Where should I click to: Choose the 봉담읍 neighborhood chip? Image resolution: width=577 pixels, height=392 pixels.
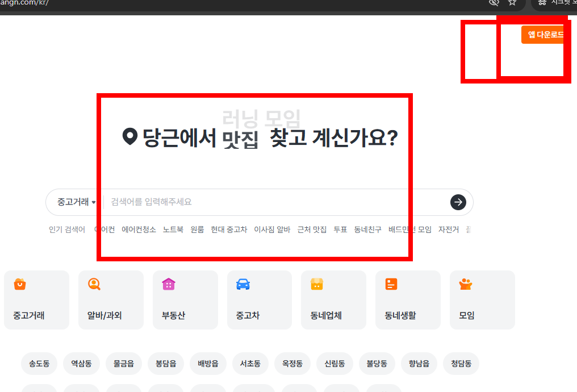coord(166,364)
